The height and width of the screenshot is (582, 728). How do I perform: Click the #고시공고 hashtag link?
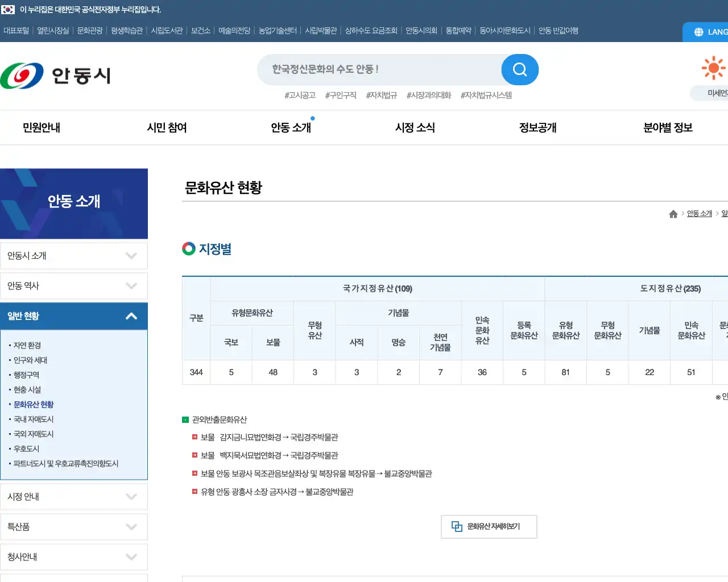pos(300,95)
